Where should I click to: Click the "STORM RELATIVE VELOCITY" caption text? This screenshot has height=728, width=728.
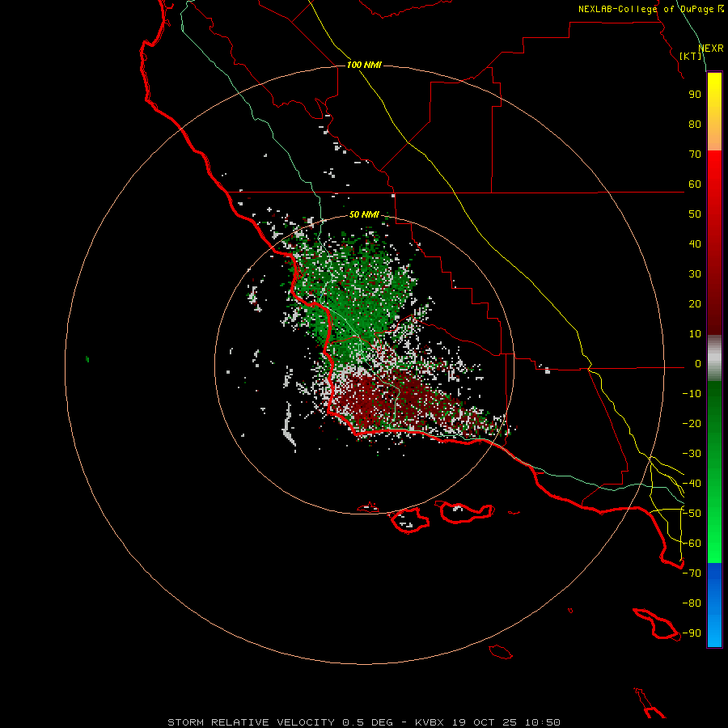tap(251, 722)
